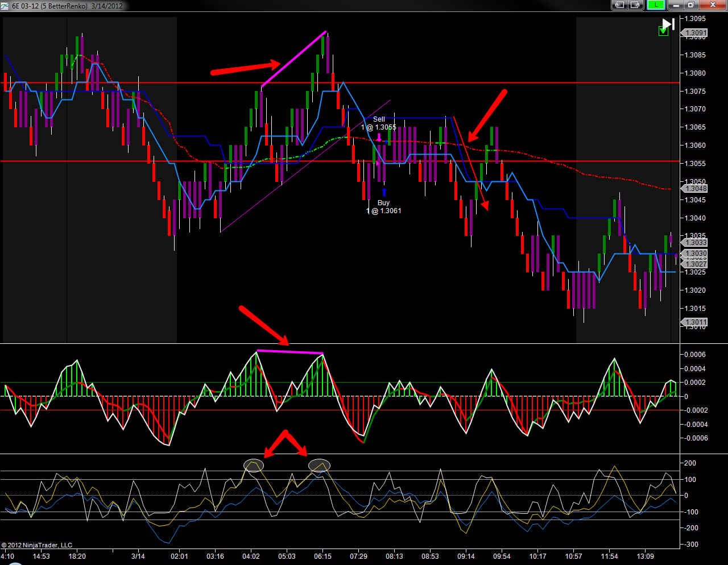Viewport: 728px width, 565px height.
Task: Click the 1.3075 price axis value
Action: pyautogui.click(x=695, y=91)
